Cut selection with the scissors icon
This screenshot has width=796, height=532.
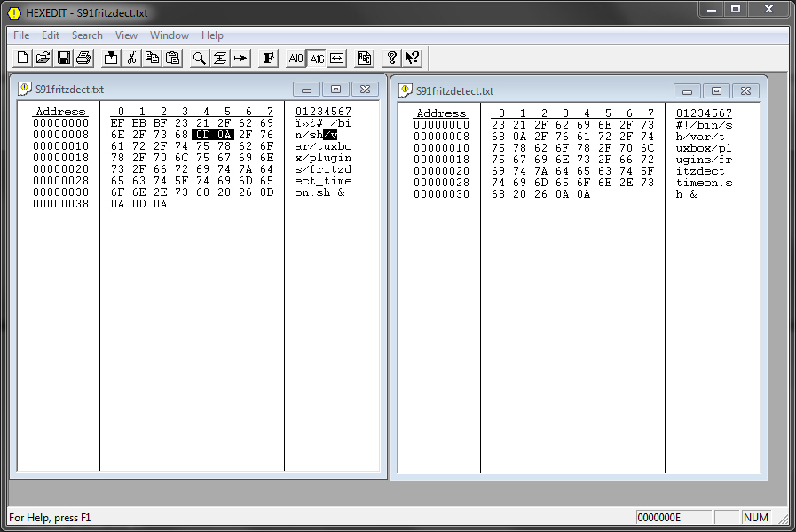pos(131,58)
